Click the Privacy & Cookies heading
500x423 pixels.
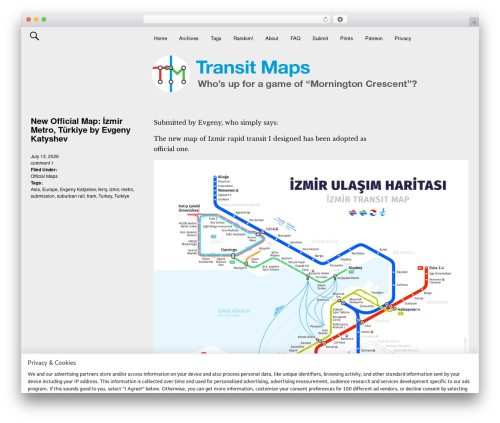[x=52, y=363]
